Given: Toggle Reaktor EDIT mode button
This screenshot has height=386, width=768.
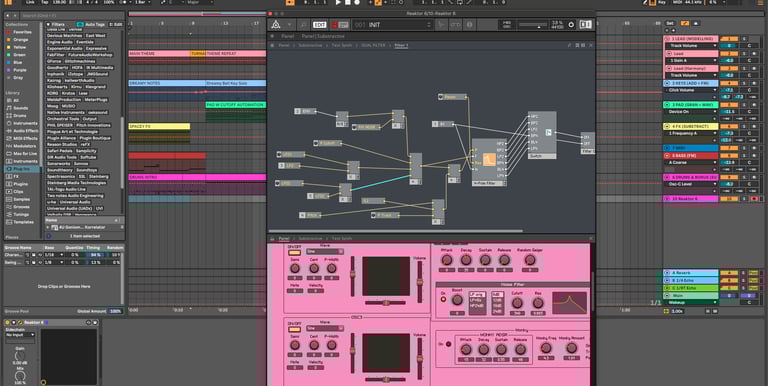Looking at the screenshot, I should (320, 24).
